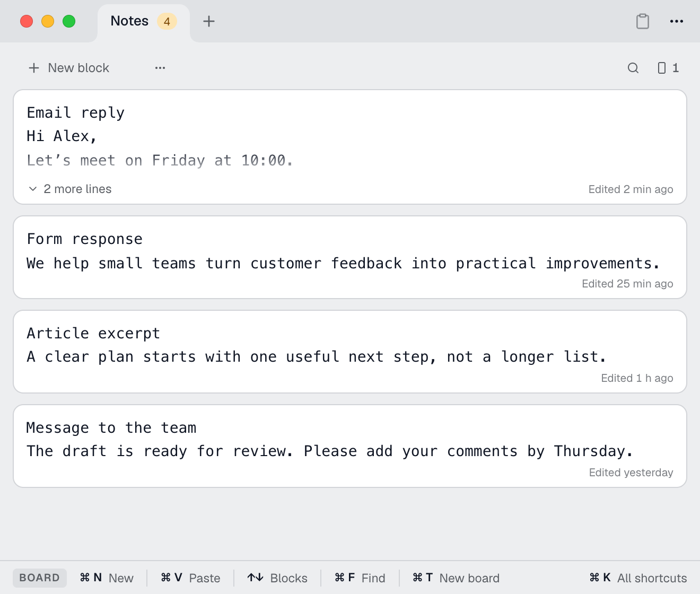Open the clipboard icon in title bar
Screen dimensions: 700x594
tap(643, 21)
